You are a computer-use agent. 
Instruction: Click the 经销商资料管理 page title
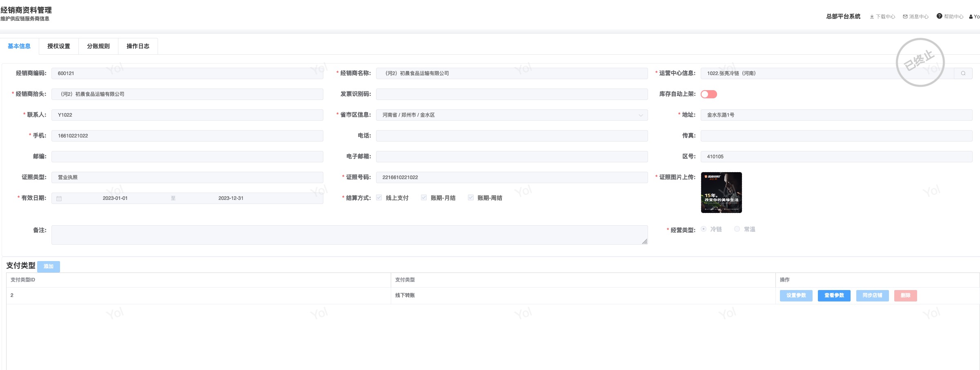26,10
